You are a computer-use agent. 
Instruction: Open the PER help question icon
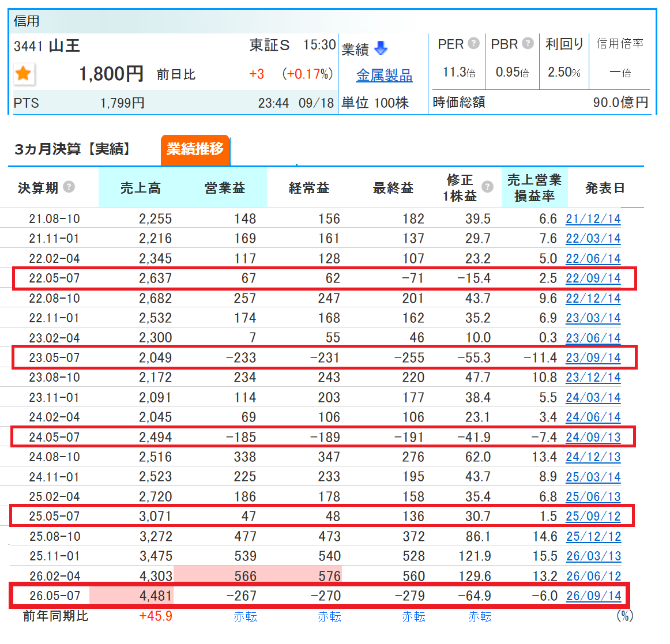pos(473,43)
